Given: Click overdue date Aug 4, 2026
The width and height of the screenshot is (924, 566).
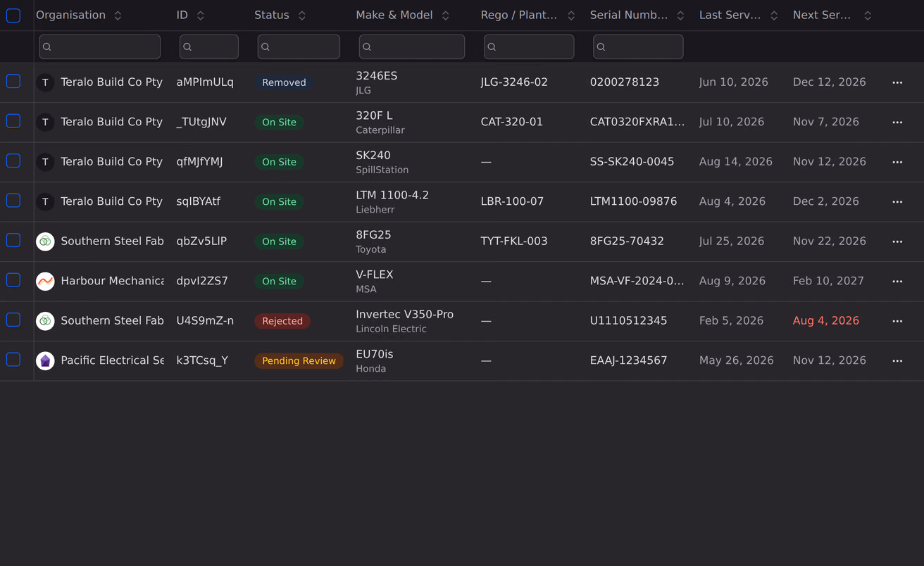Looking at the screenshot, I should tap(826, 320).
